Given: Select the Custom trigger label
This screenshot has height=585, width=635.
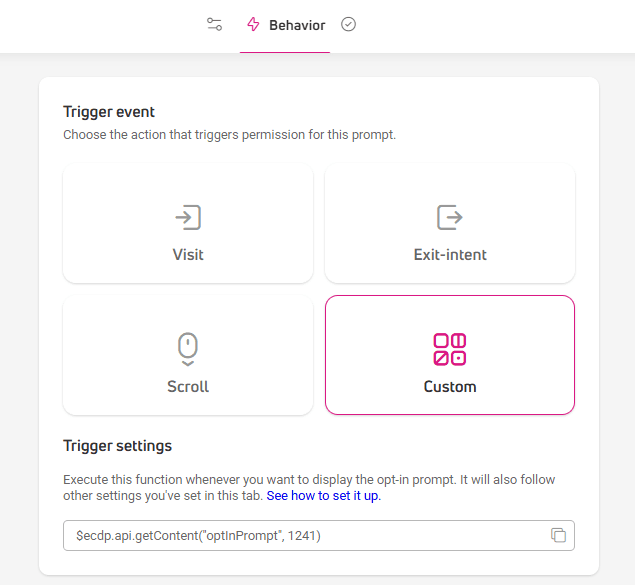Looking at the screenshot, I should (450, 387).
